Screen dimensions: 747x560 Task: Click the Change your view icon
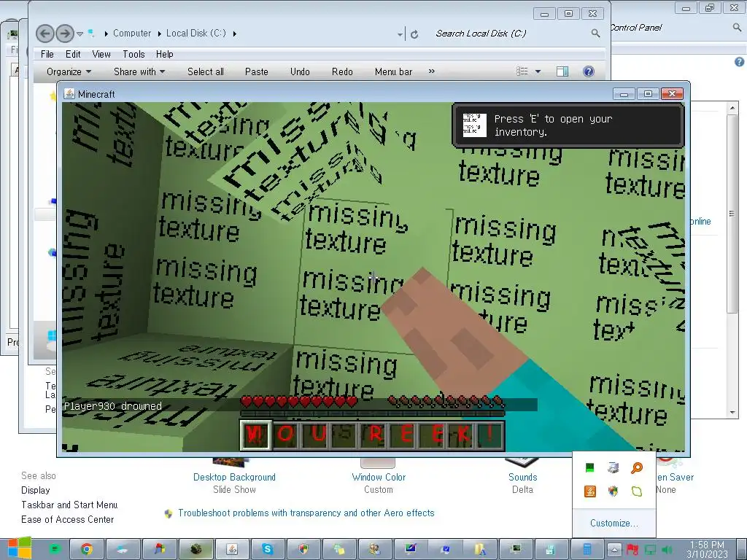(522, 71)
